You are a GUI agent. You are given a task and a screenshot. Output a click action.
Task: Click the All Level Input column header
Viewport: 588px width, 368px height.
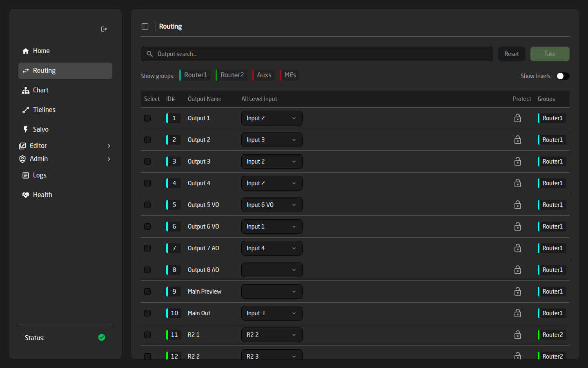click(259, 99)
